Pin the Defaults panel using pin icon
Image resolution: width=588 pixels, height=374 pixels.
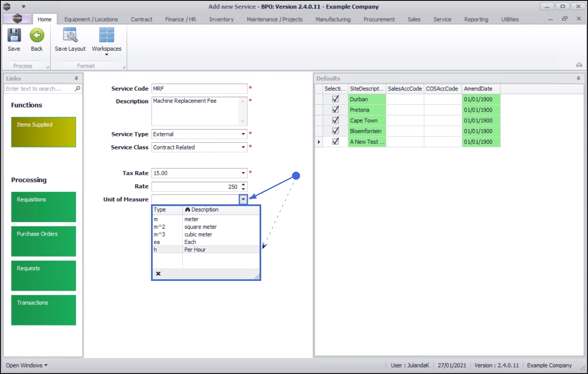pyautogui.click(x=578, y=79)
